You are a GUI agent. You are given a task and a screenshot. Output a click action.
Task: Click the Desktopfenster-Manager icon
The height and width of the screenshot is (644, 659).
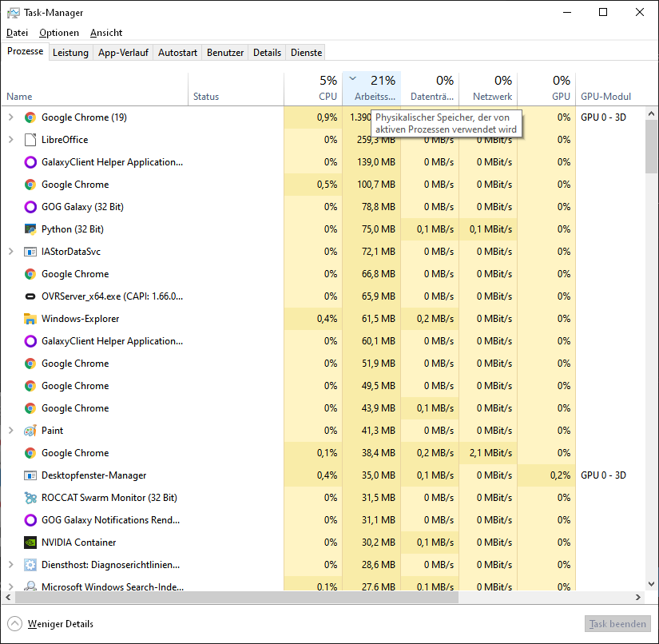(x=30, y=475)
